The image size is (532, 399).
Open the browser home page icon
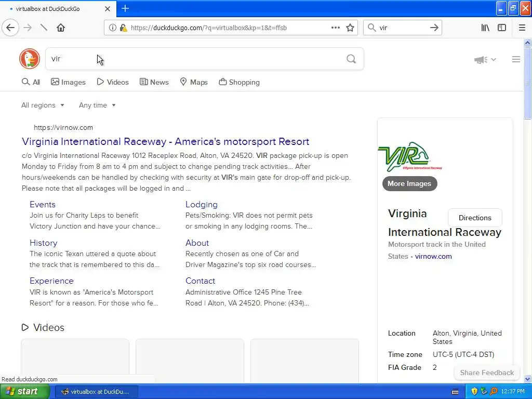tap(61, 28)
